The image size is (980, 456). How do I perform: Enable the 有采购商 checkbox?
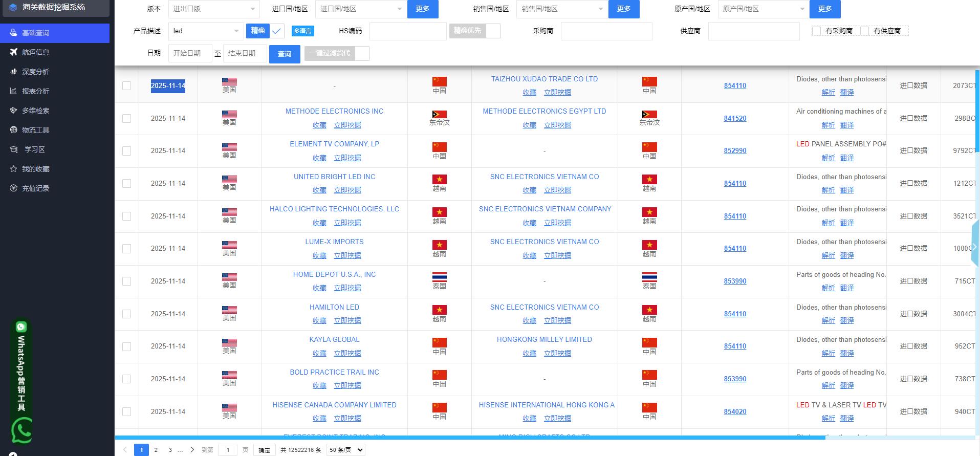[x=816, y=31]
